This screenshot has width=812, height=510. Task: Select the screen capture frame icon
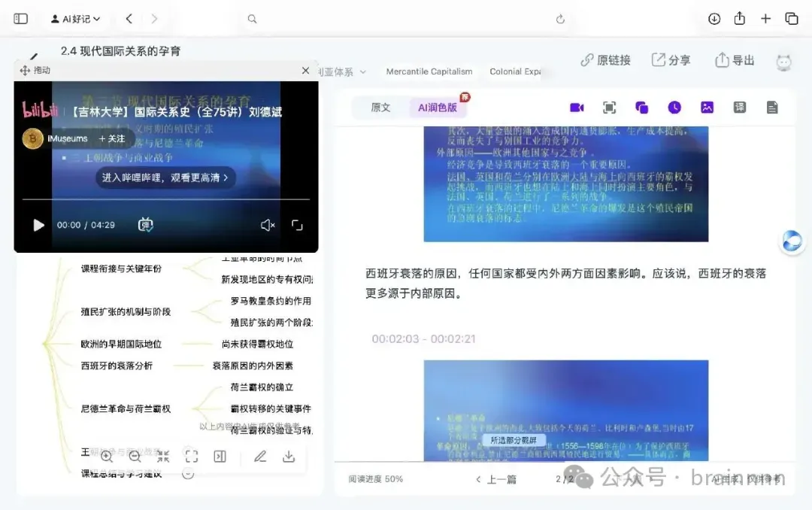[610, 108]
